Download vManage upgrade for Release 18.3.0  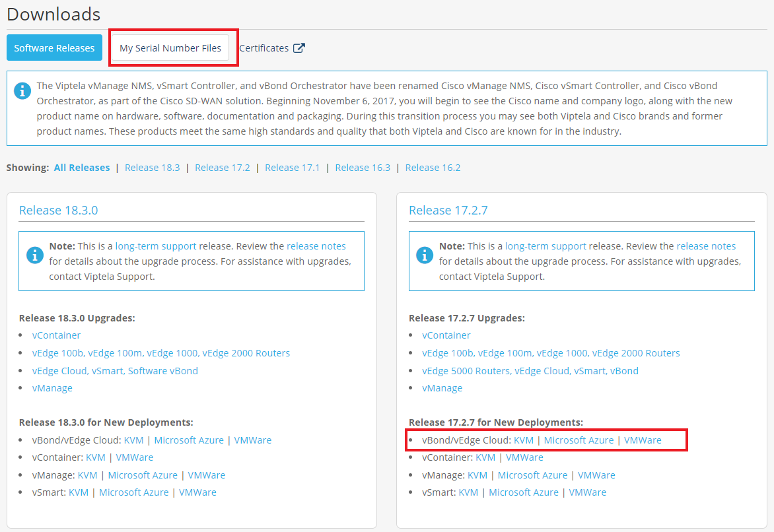point(52,388)
